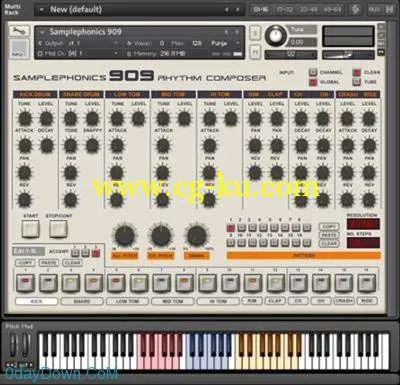Select pattern slot 1

click(x=231, y=228)
